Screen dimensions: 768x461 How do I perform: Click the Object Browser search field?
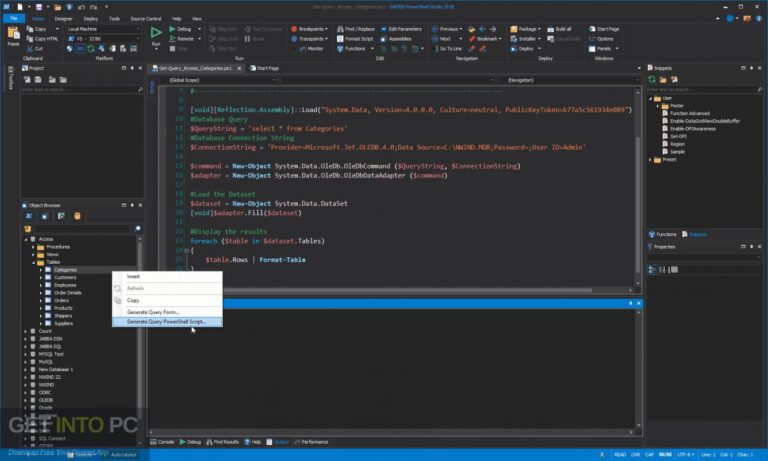82,228
